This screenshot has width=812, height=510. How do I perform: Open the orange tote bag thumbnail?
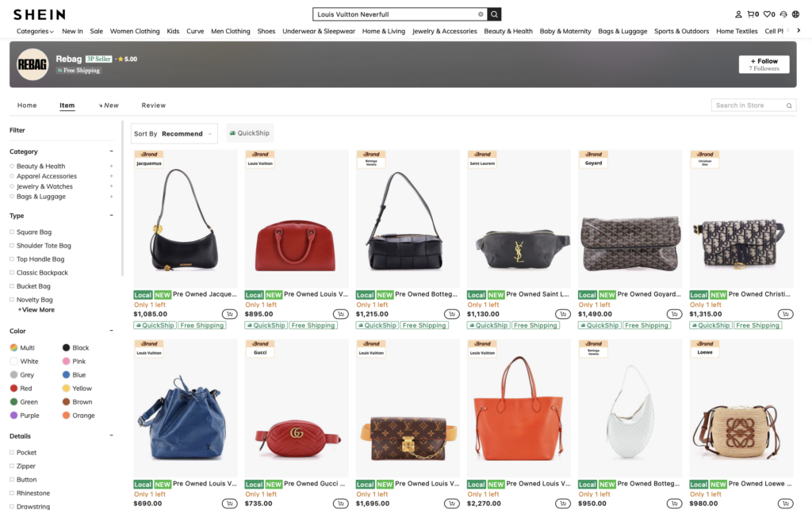[519, 408]
